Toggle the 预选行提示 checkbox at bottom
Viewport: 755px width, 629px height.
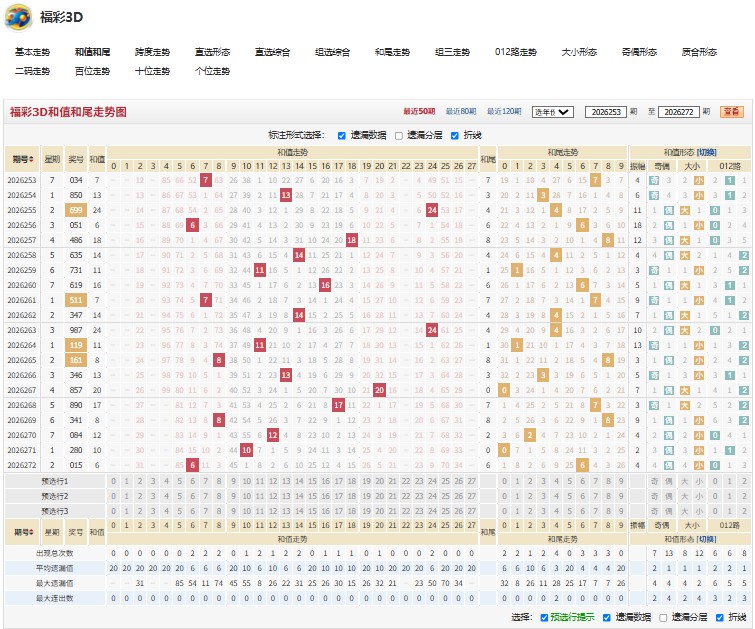(544, 617)
